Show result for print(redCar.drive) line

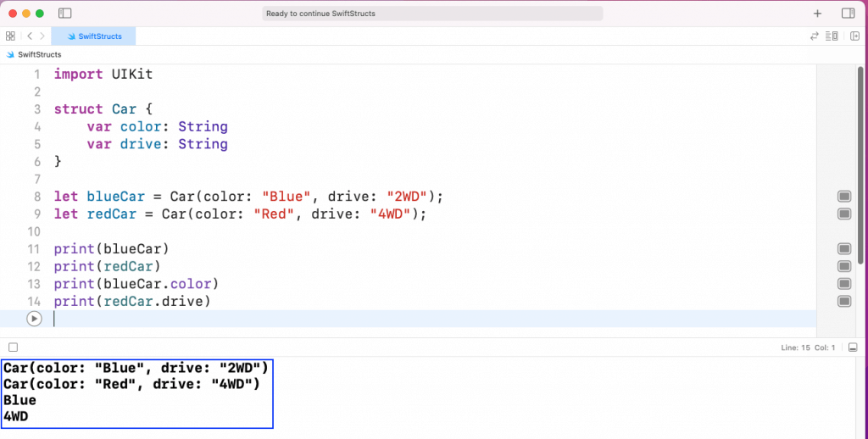coord(843,302)
